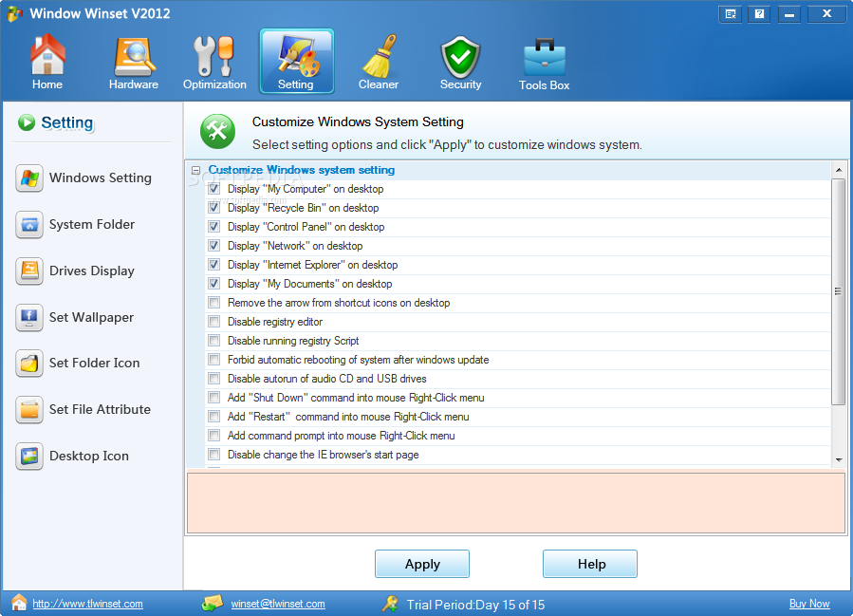The image size is (853, 616).
Task: Uncheck Display "Control Panel" on desktop
Action: click(214, 227)
